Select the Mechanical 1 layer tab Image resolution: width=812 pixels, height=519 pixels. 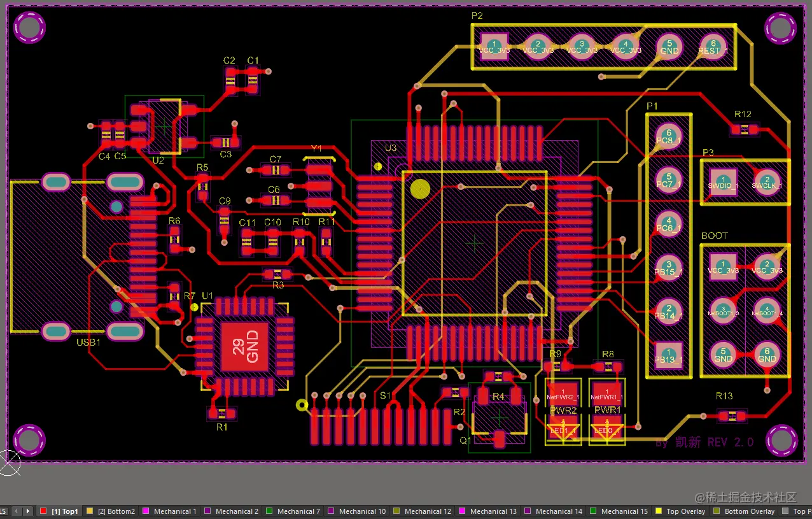click(x=169, y=511)
